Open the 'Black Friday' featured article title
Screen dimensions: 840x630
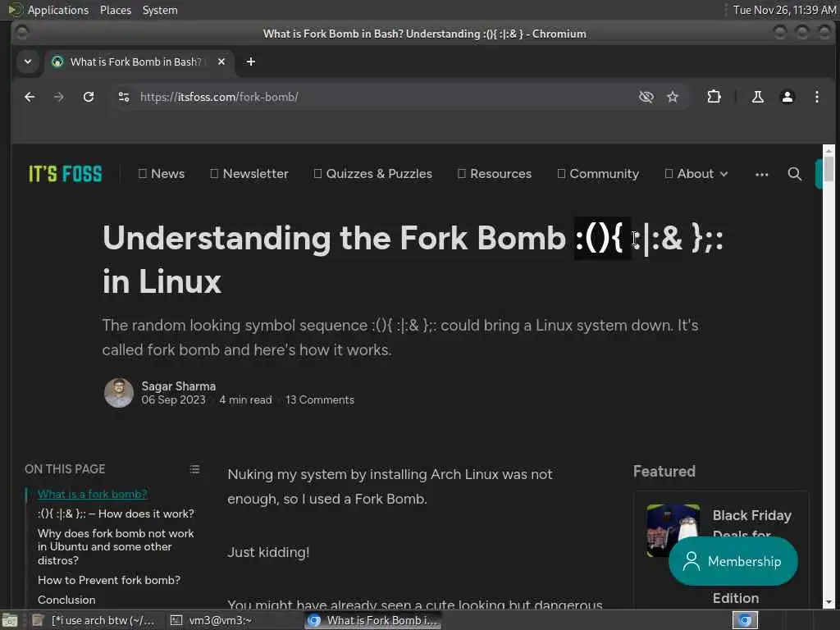751,515
